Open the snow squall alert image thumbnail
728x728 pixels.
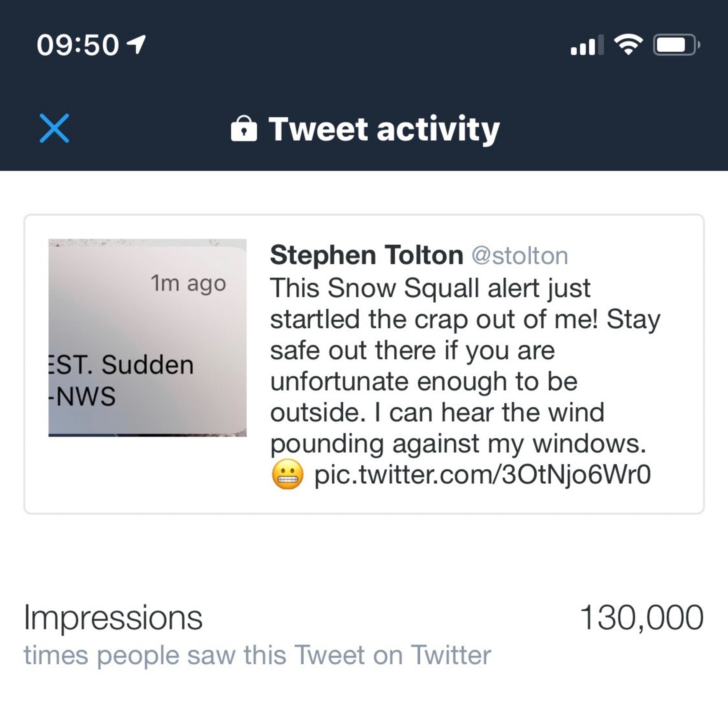pyautogui.click(x=147, y=338)
